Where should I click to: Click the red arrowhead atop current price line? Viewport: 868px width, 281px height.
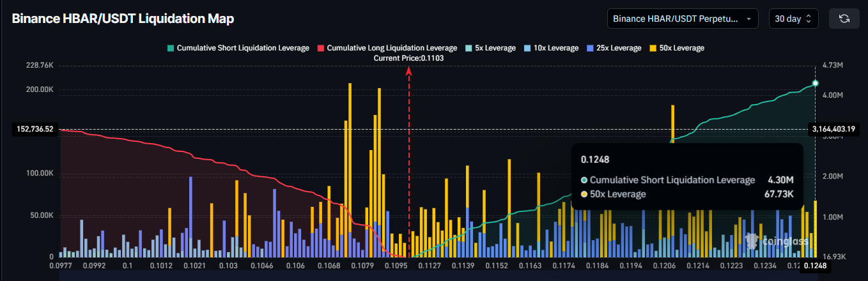(409, 72)
